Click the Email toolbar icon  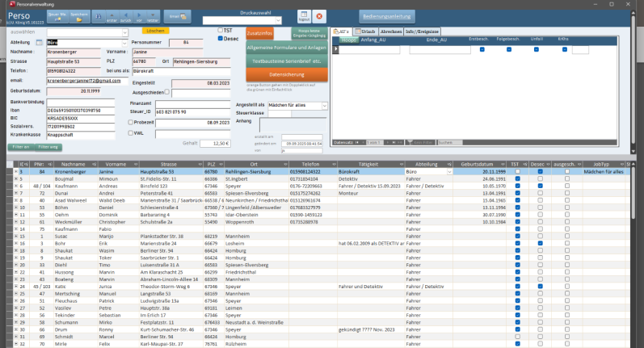click(175, 15)
